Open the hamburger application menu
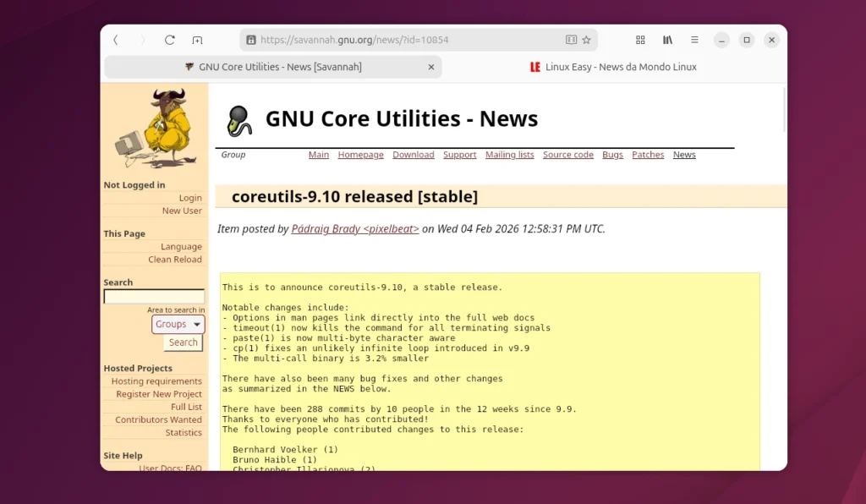Viewport: 866px width, 504px height. click(695, 40)
